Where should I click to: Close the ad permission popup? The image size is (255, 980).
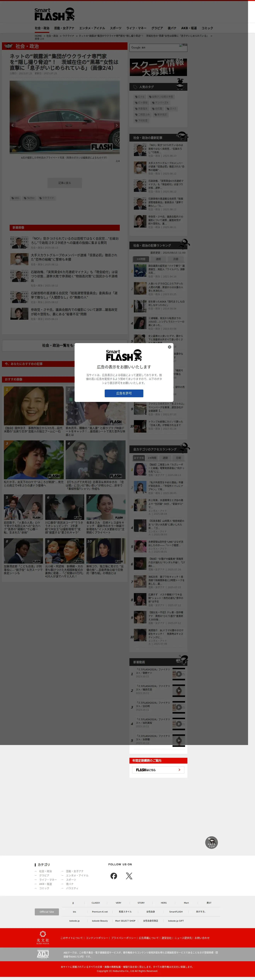(x=169, y=347)
